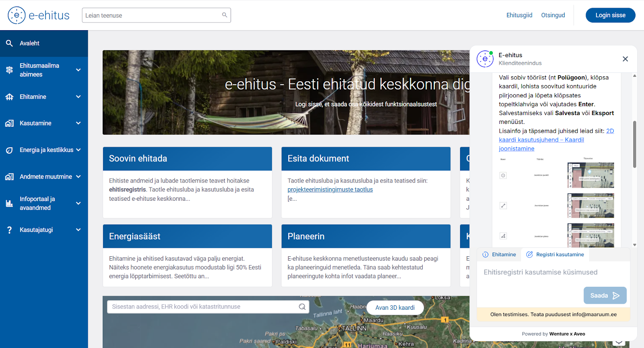This screenshot has width=644, height=348.
Task: Click the edit icon on Registri kasutamine tab
Action: (530, 255)
